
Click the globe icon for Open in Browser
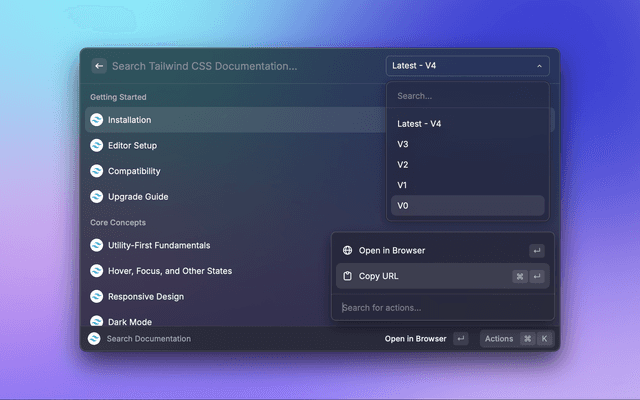(347, 251)
